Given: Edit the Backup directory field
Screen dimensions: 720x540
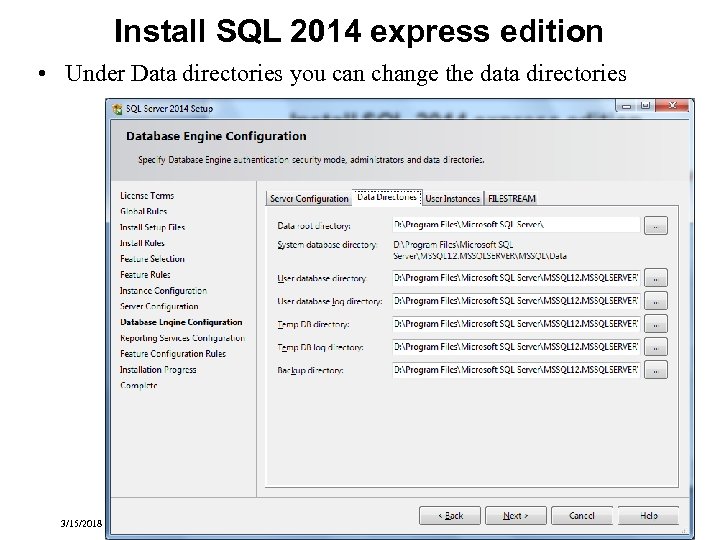Looking at the screenshot, I should click(x=516, y=370).
